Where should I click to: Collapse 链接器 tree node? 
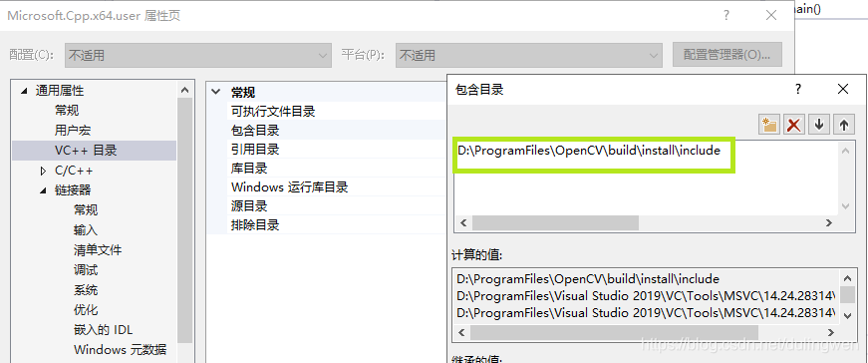[x=43, y=190]
